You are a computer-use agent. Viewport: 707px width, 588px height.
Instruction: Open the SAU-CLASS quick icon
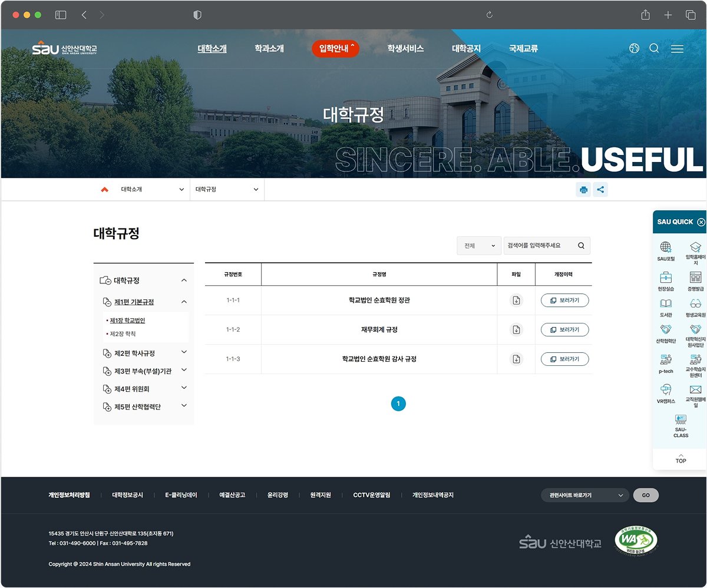tap(680, 419)
